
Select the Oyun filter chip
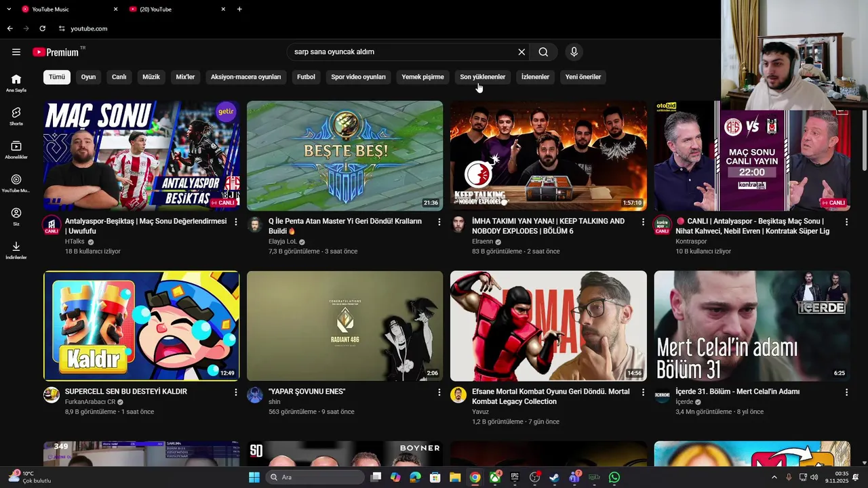[x=89, y=77]
